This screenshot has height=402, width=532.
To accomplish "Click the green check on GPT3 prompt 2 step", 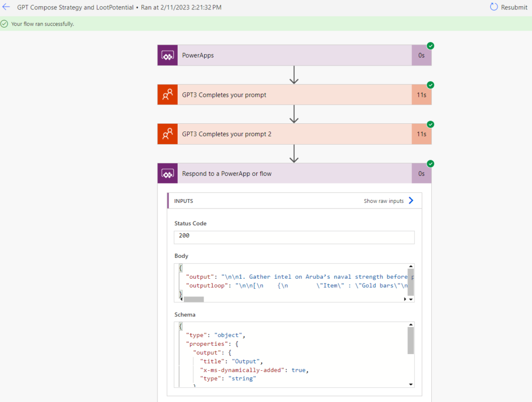I will click(431, 124).
